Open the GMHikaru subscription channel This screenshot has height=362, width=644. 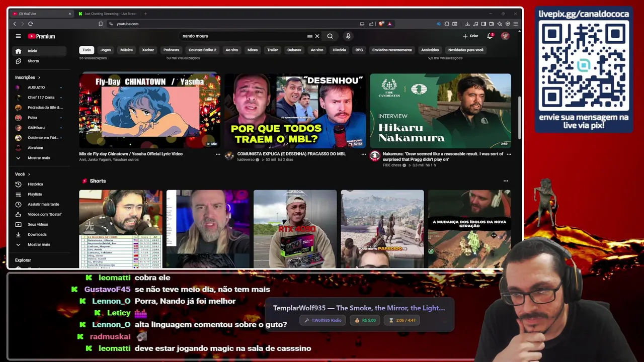[x=40, y=128]
